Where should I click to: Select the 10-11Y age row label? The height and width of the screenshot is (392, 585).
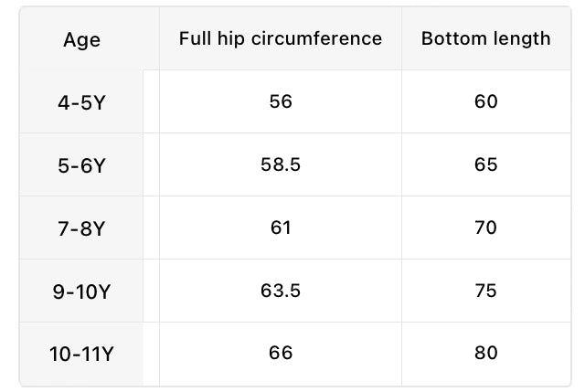(81, 354)
